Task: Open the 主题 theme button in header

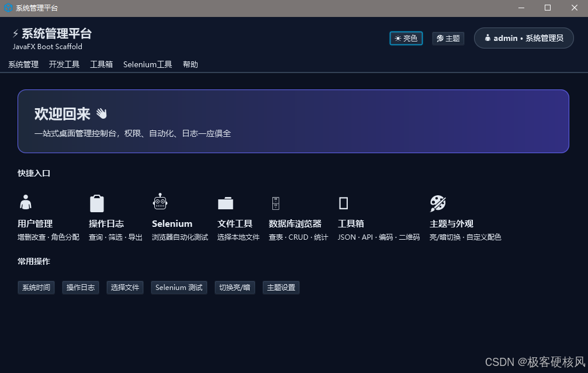Action: click(x=448, y=38)
